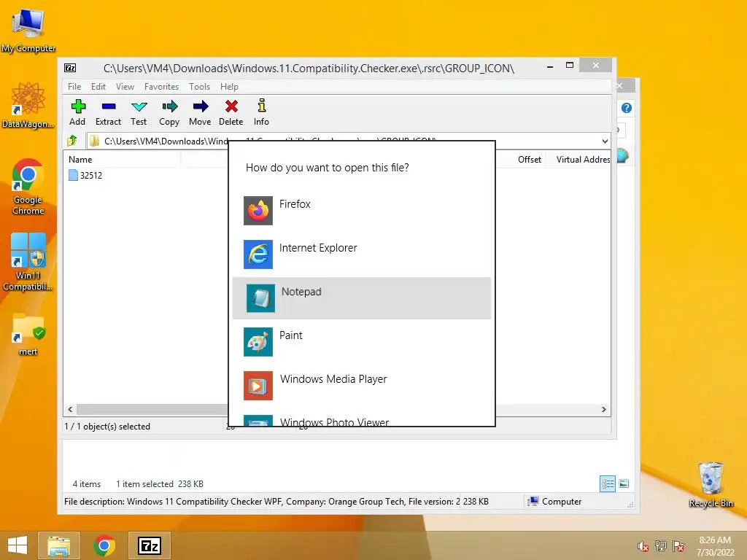
Task: Click the network tray icon
Action: (661, 546)
